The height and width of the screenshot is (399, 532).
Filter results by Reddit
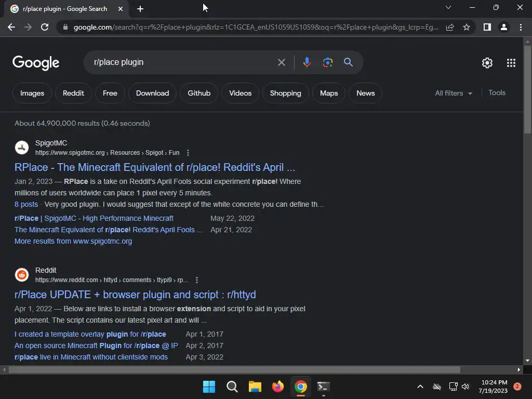[x=73, y=93]
